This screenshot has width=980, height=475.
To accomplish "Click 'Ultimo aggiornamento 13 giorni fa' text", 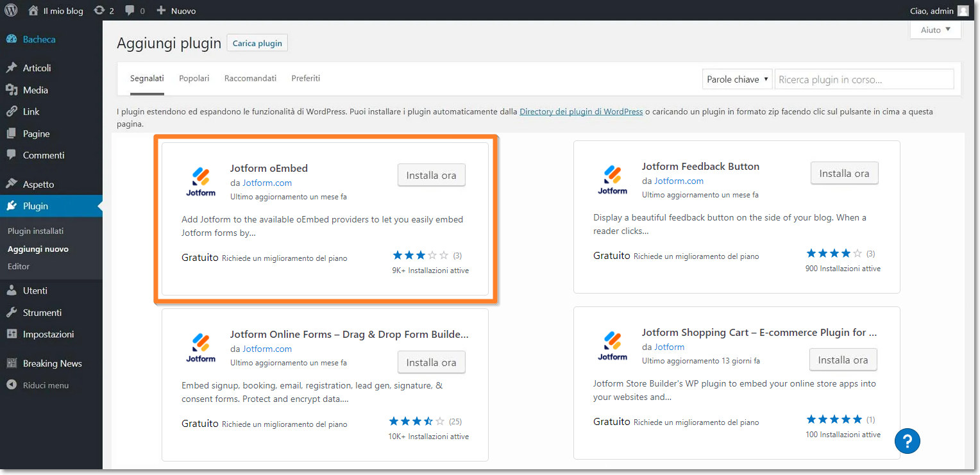I will point(701,361).
